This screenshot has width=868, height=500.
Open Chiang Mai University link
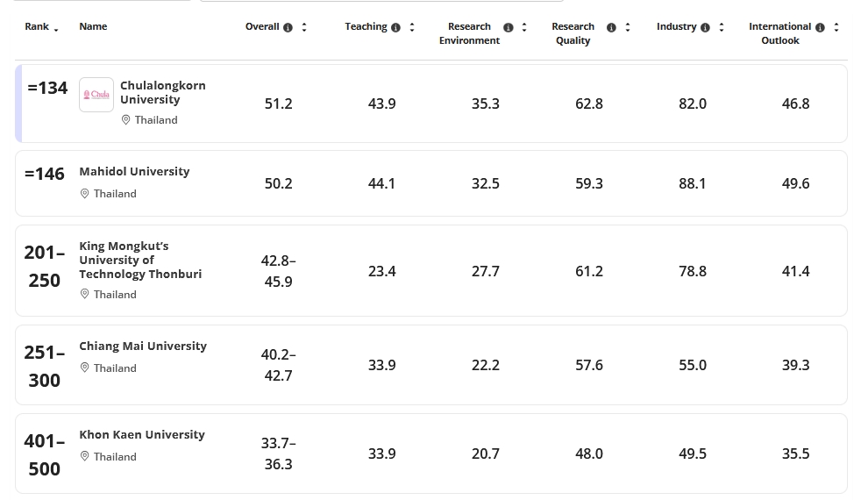click(143, 346)
